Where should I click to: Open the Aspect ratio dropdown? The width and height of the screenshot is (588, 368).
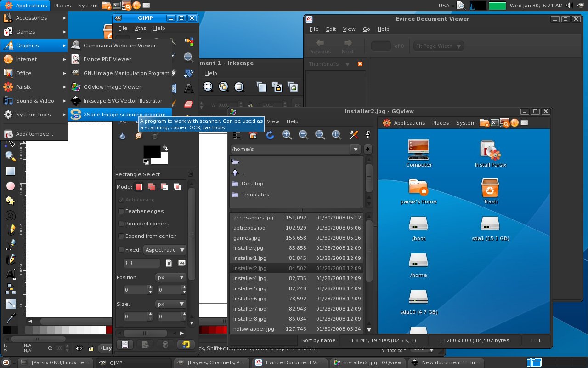[x=164, y=250]
